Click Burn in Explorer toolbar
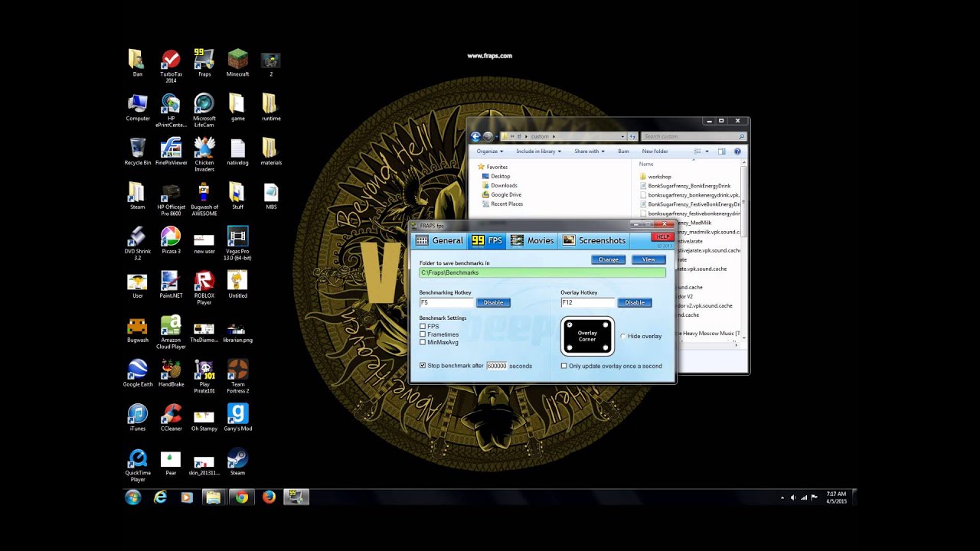980x551 pixels. click(623, 152)
